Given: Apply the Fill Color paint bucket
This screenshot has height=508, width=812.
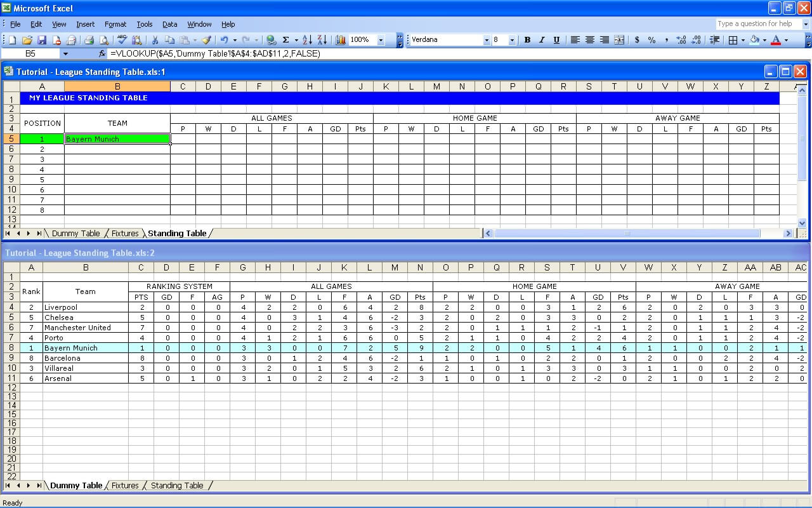Looking at the screenshot, I should pyautogui.click(x=754, y=40).
